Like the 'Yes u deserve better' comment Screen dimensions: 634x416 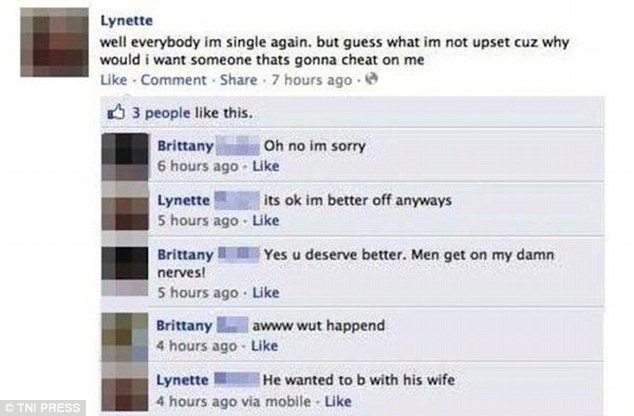(266, 292)
